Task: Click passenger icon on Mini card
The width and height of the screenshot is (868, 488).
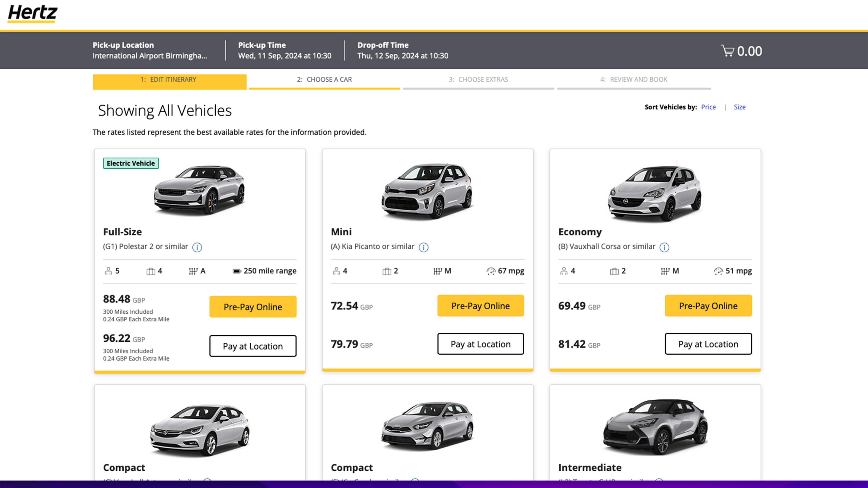Action: 336,271
